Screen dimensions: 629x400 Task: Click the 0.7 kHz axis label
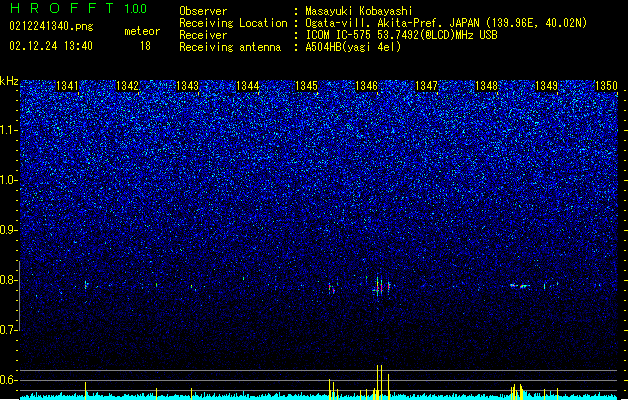pyautogui.click(x=9, y=330)
